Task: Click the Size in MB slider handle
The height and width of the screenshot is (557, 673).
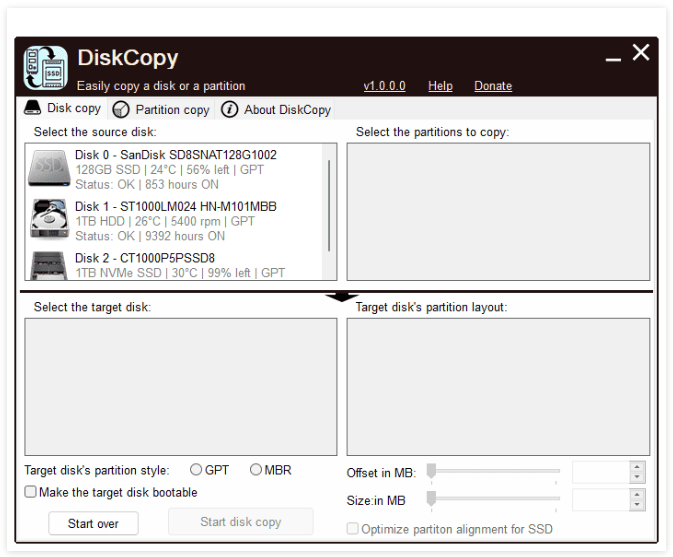Action: (431, 499)
